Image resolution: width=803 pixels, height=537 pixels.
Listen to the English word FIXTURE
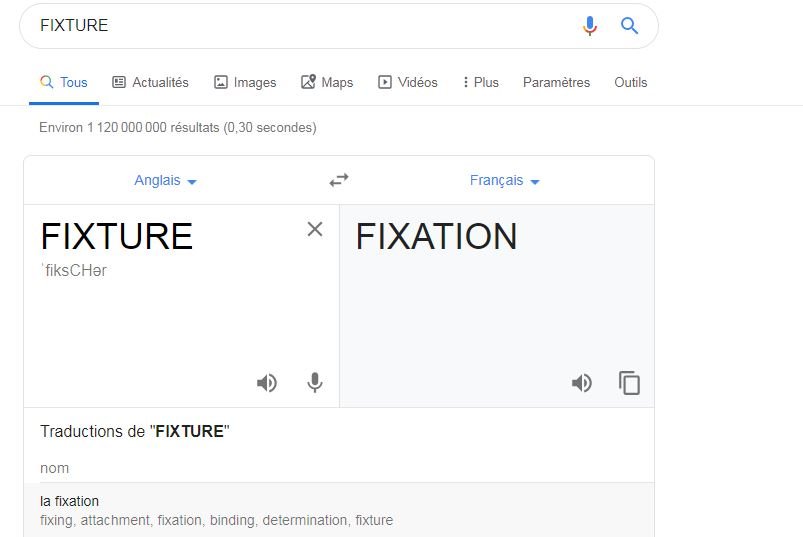coord(267,383)
